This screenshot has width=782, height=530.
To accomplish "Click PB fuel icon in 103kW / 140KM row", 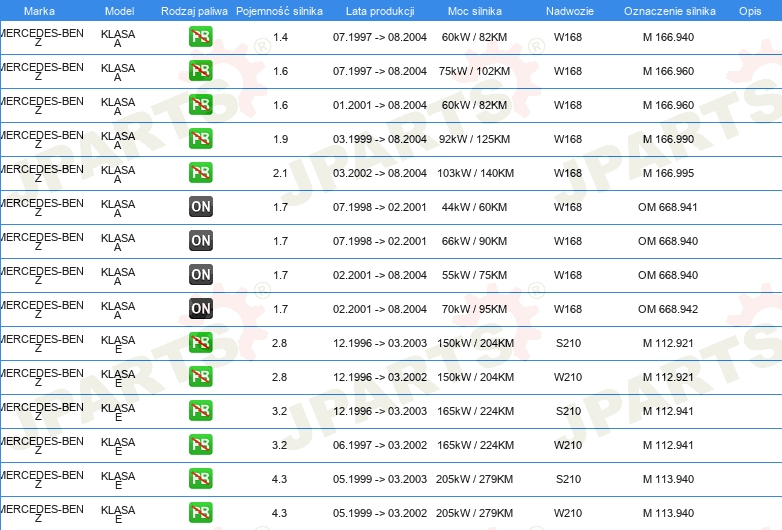I will point(200,173).
